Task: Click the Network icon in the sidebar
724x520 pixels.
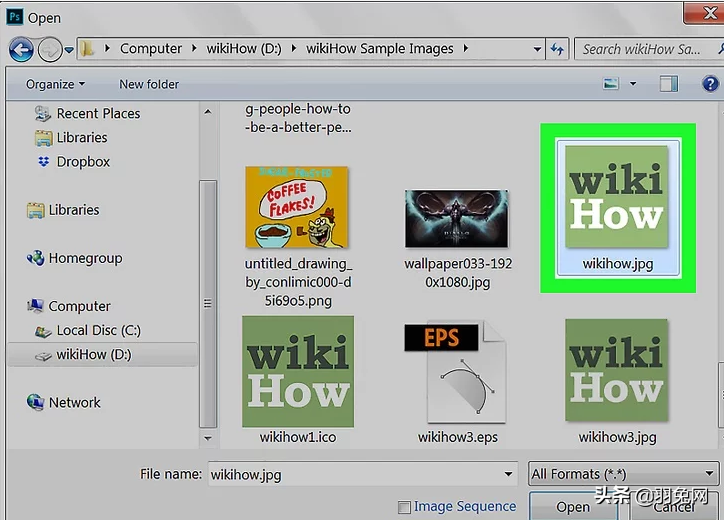Action: point(36,402)
